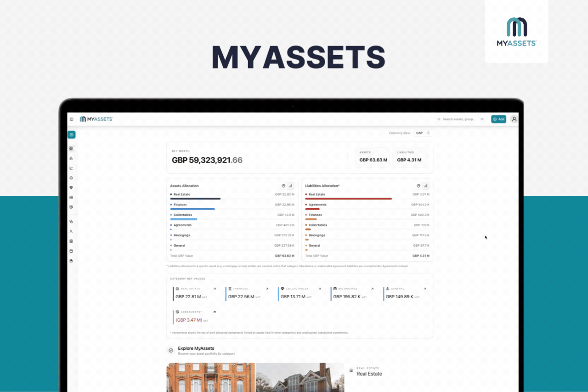Click the Liabilities GBP 4.31 M summary box
This screenshot has width=588, height=392.
pos(410,157)
